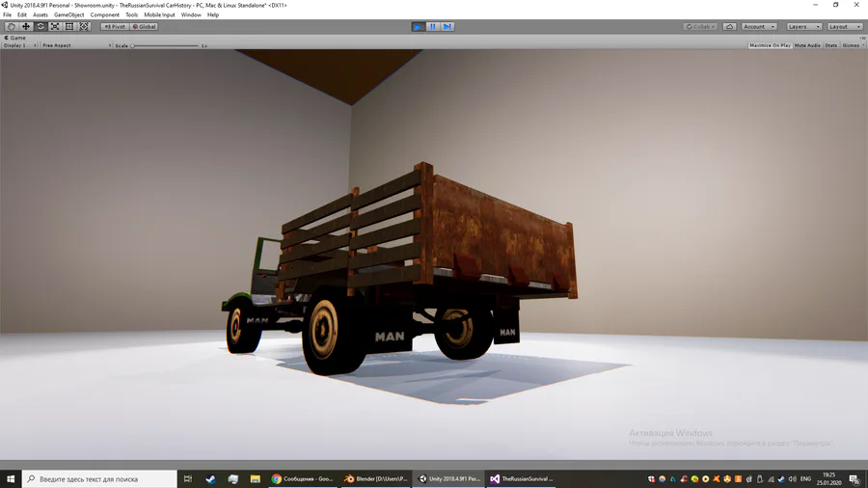The height and width of the screenshot is (488, 868).
Task: Select the Unity 2018.4.9f1 taskbar button
Action: (x=448, y=479)
